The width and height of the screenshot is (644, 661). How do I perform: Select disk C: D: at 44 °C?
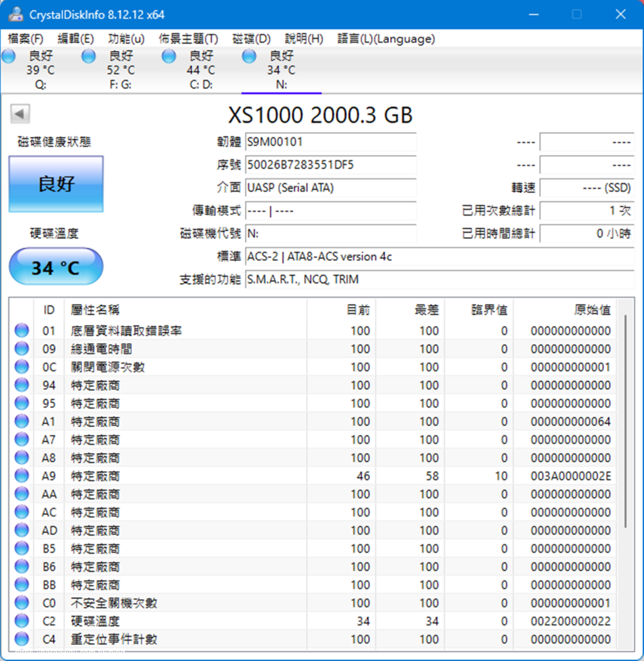tap(201, 70)
